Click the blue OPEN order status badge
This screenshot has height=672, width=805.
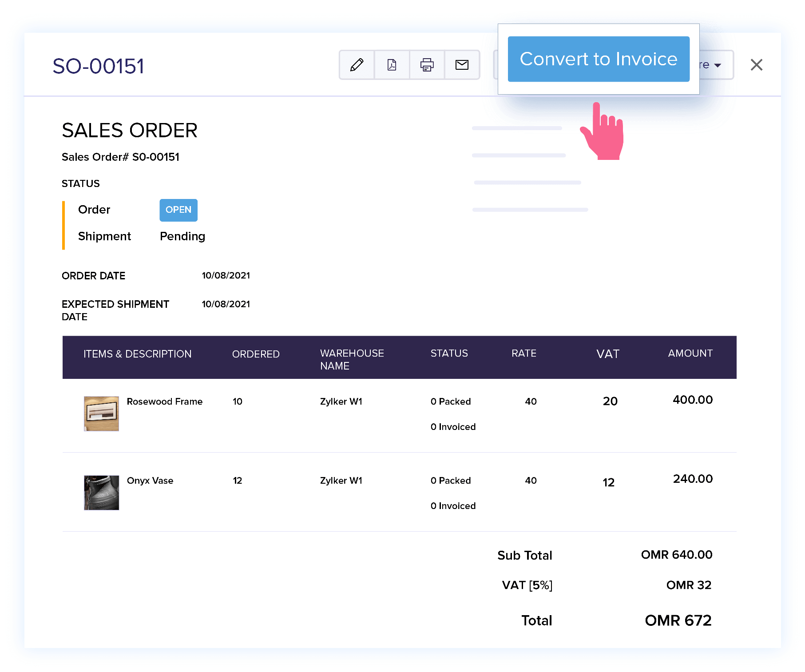click(x=178, y=210)
